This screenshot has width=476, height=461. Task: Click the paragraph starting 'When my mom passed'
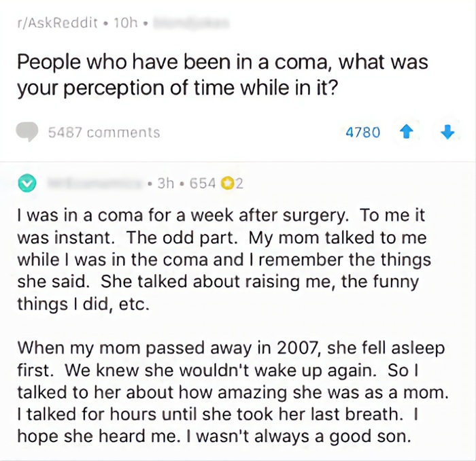pos(233,392)
